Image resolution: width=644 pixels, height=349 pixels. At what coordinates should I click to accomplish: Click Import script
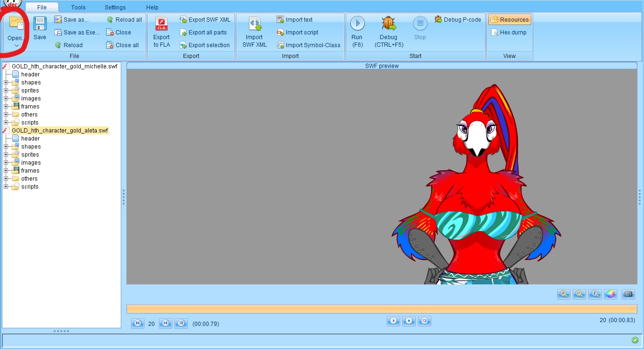click(x=297, y=33)
